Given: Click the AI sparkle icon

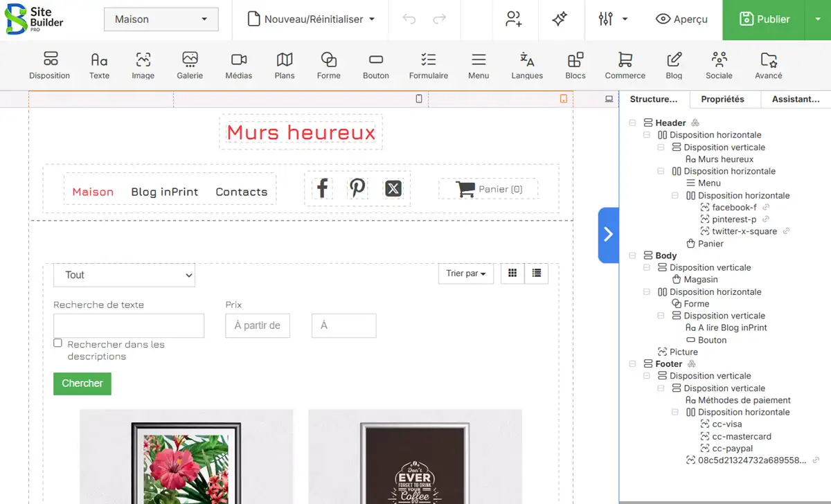Looking at the screenshot, I should [x=560, y=19].
